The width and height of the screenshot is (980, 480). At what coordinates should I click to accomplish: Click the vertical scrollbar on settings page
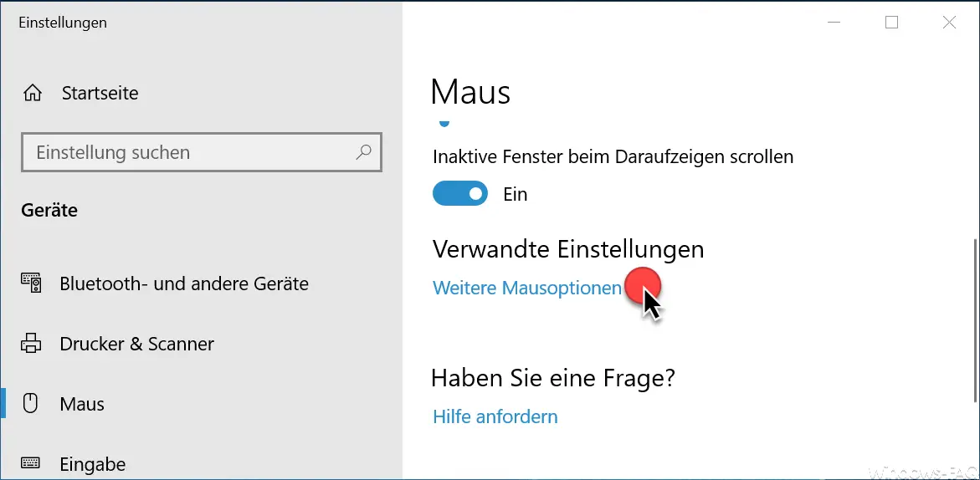pyautogui.click(x=975, y=320)
